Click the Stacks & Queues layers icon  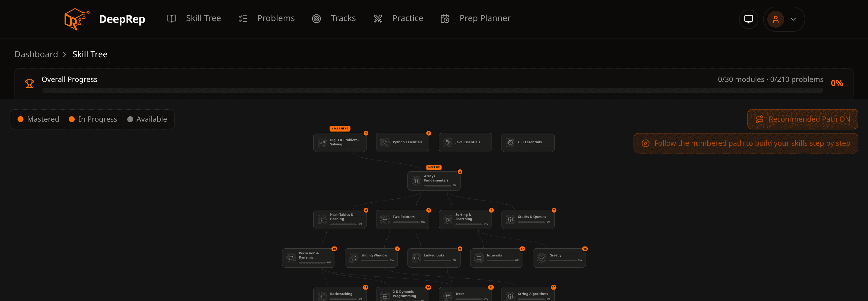coord(510,219)
